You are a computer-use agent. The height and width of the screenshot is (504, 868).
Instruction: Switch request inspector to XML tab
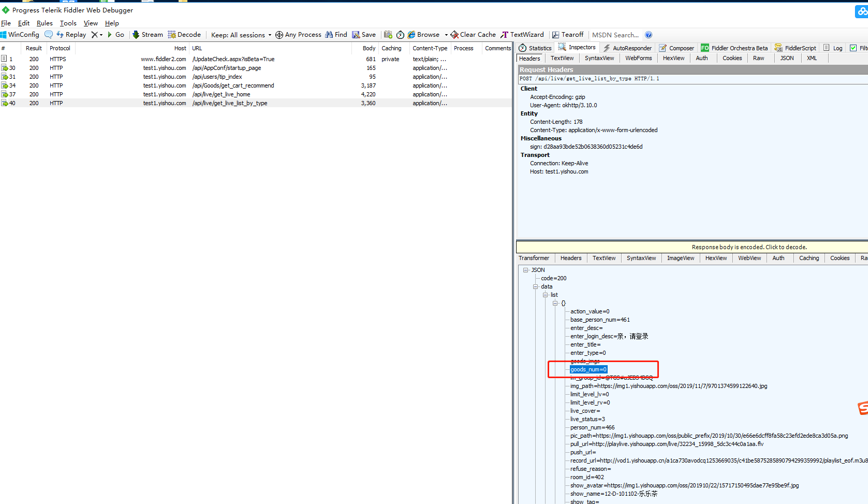click(812, 58)
